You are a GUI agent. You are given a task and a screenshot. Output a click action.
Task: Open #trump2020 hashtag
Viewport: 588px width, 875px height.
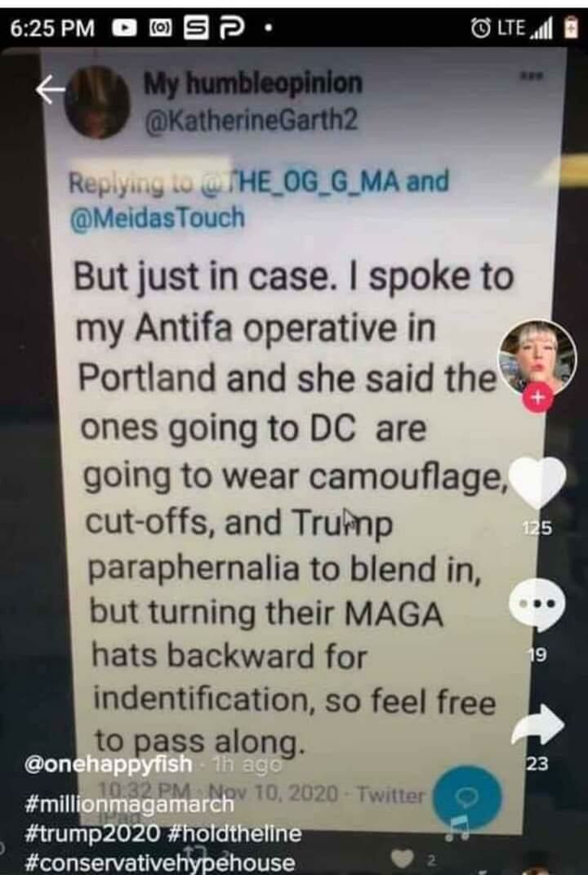click(91, 833)
